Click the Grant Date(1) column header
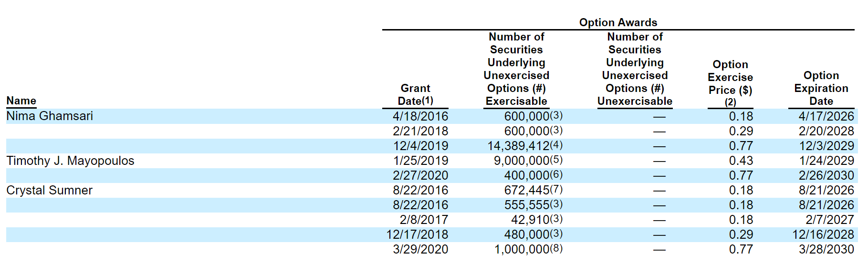This screenshot has width=868, height=264. 416,95
